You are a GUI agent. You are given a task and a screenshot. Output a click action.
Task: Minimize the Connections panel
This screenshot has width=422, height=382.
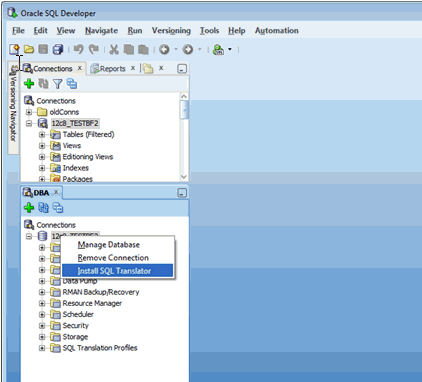pyautogui.click(x=182, y=69)
